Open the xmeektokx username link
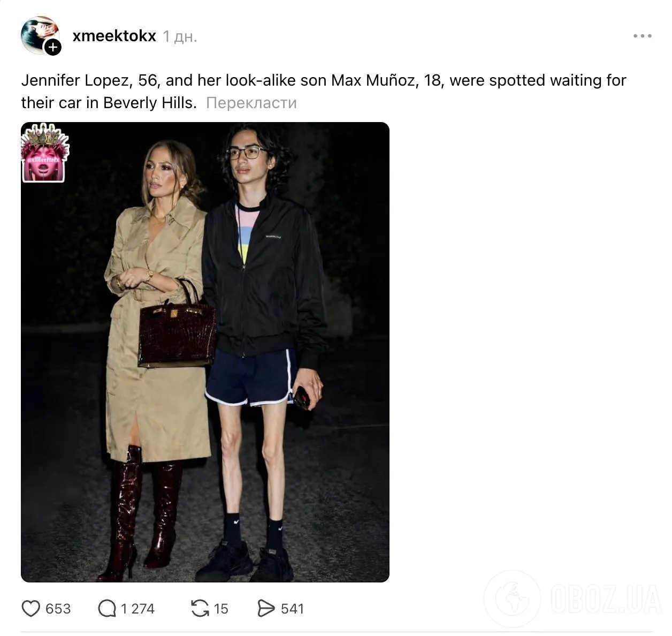Viewport: 672px width, 636px height. [x=114, y=36]
